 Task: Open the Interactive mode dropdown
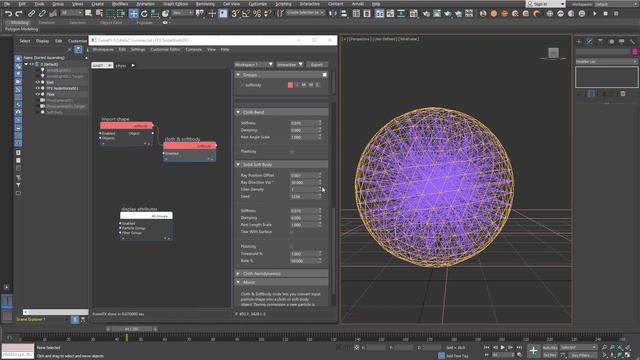pos(290,64)
